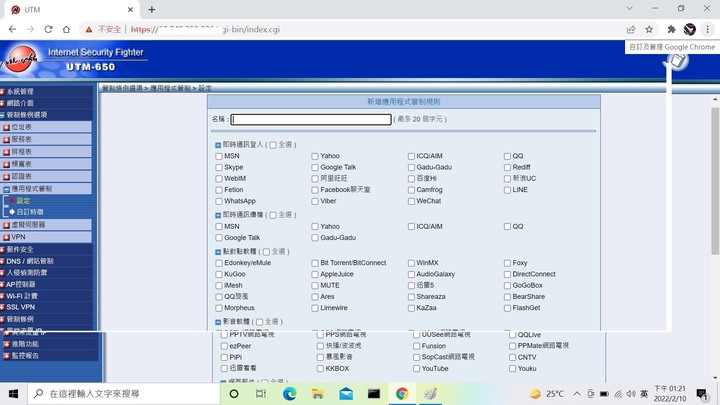
Task: Click the volume icon in system tray
Action: tap(631, 394)
